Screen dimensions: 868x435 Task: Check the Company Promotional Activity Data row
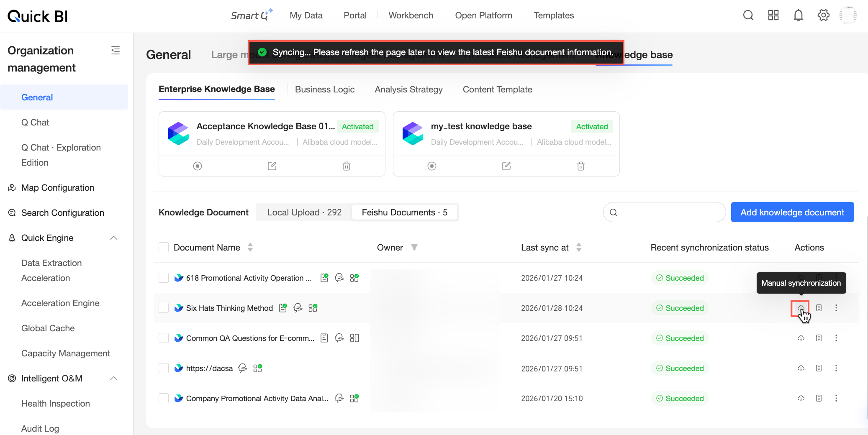tap(164, 398)
